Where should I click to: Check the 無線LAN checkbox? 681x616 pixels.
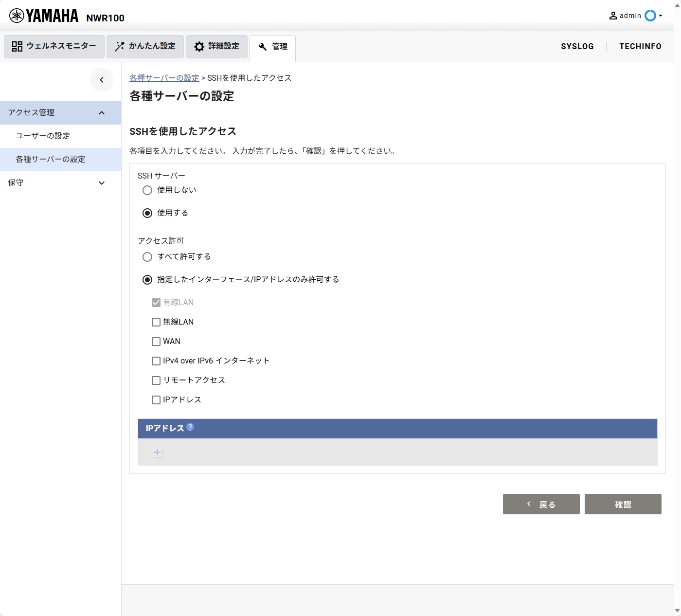(156, 322)
